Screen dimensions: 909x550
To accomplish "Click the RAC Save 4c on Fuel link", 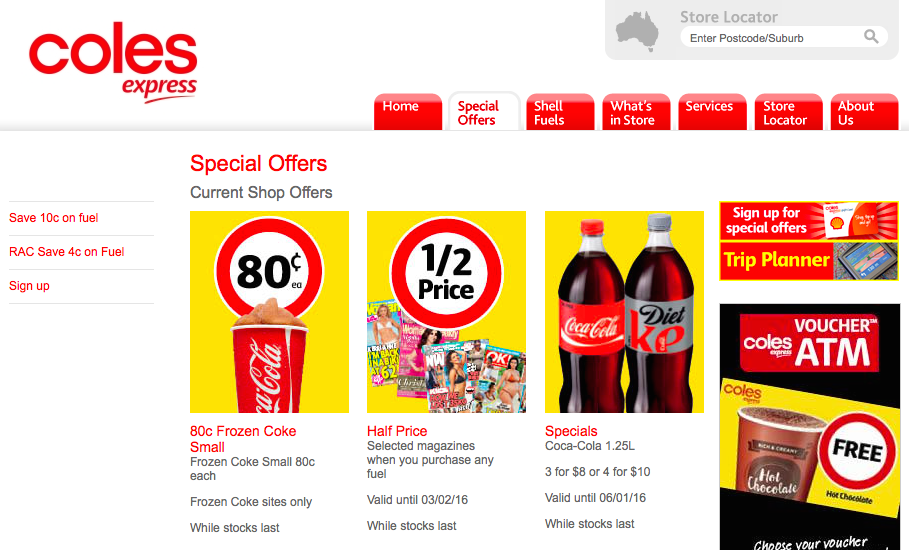I will pyautogui.click(x=67, y=252).
